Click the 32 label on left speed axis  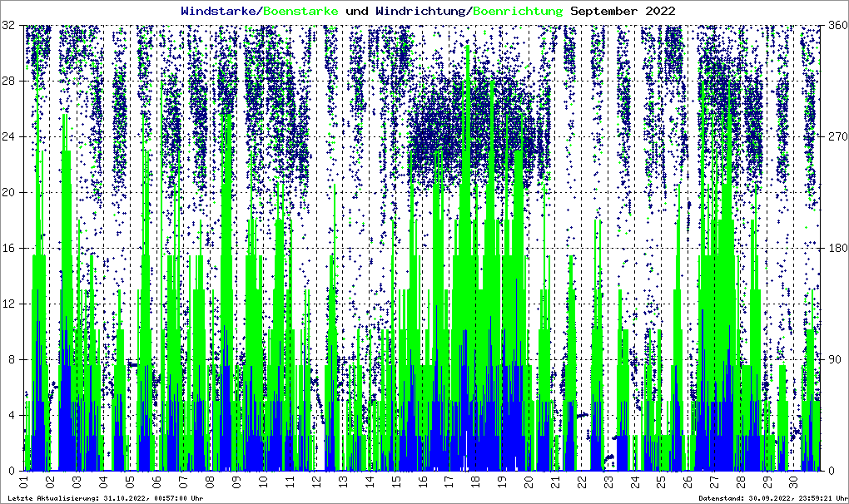(x=8, y=26)
